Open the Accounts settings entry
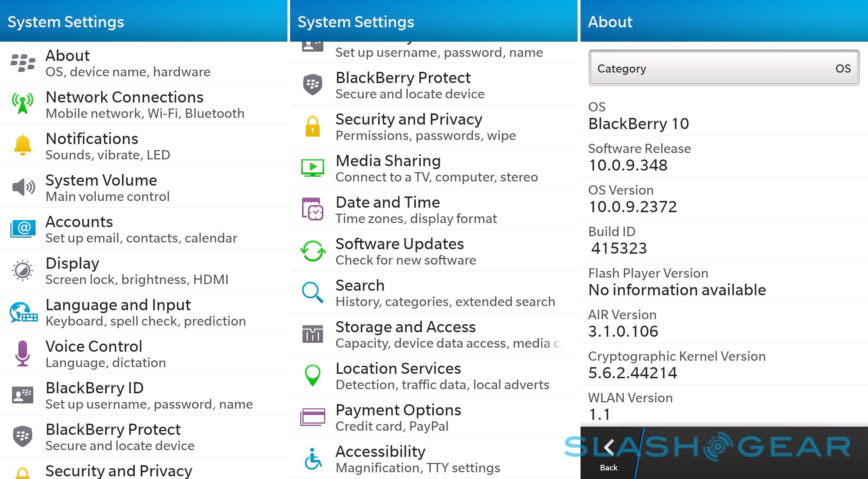 tap(142, 229)
